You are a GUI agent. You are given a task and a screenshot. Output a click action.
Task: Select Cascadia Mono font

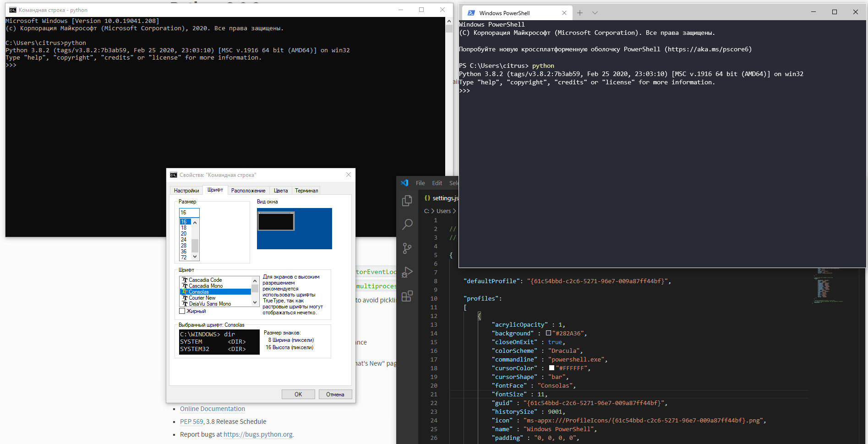(x=215, y=286)
